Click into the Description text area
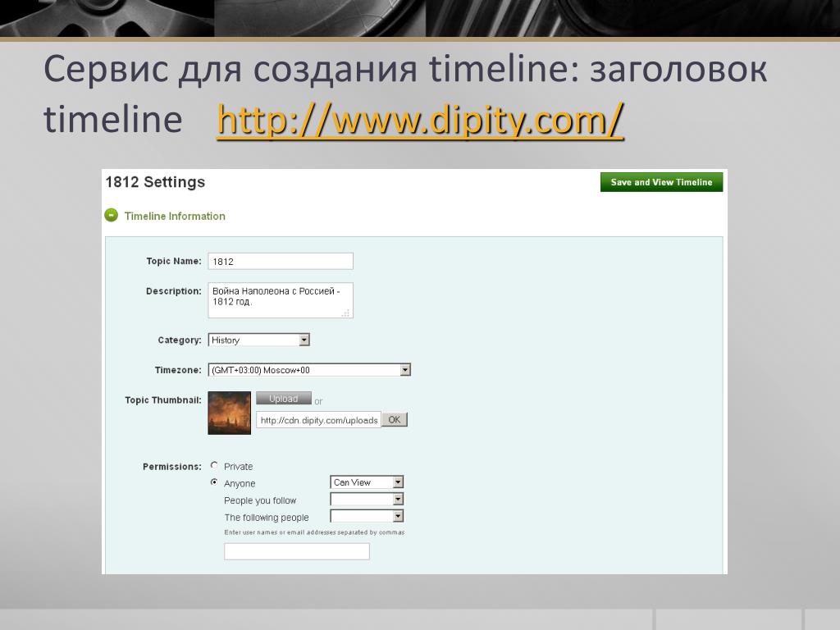The width and height of the screenshot is (840, 630). [281, 300]
